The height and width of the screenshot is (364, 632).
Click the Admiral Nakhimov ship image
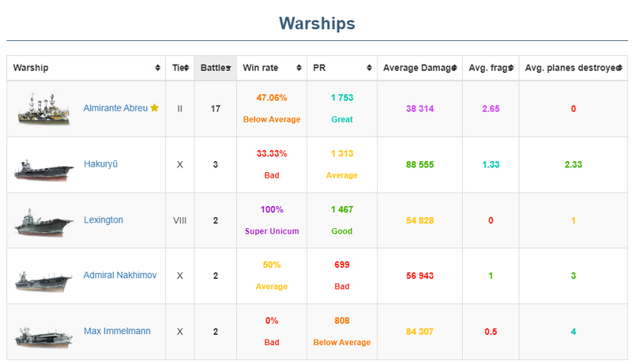39,276
